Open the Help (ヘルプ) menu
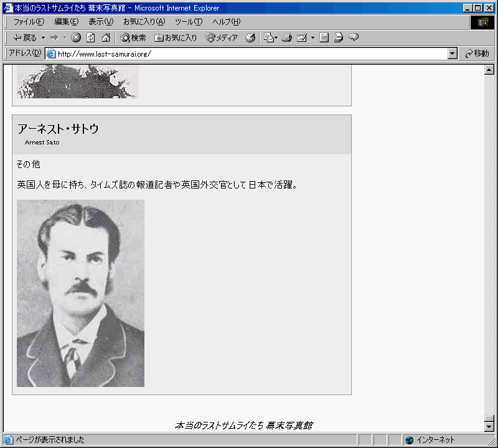This screenshot has width=498, height=448. click(x=227, y=22)
